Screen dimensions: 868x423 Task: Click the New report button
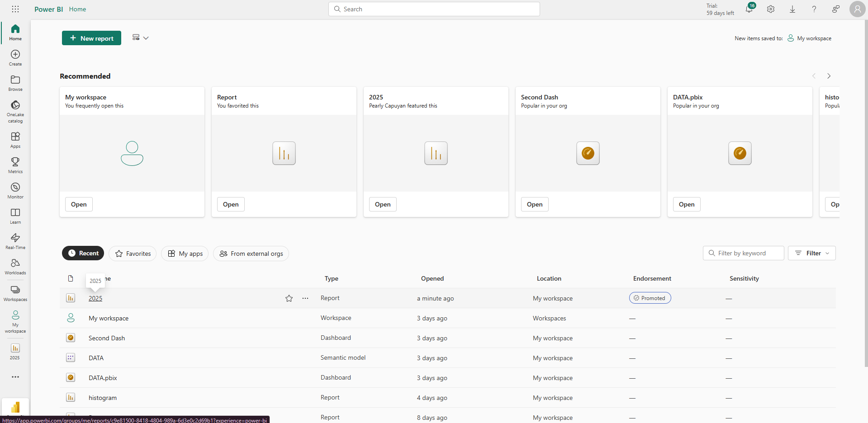coord(91,38)
